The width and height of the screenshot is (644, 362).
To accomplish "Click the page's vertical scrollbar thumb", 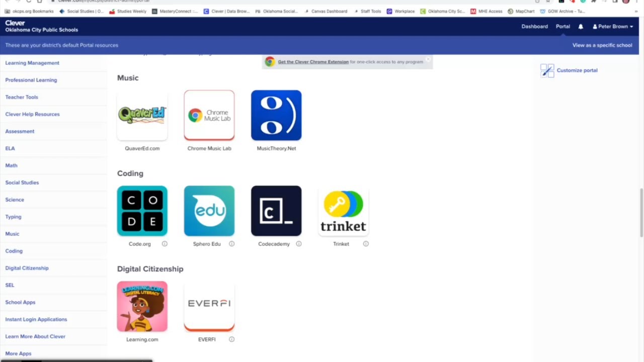I will click(x=641, y=212).
